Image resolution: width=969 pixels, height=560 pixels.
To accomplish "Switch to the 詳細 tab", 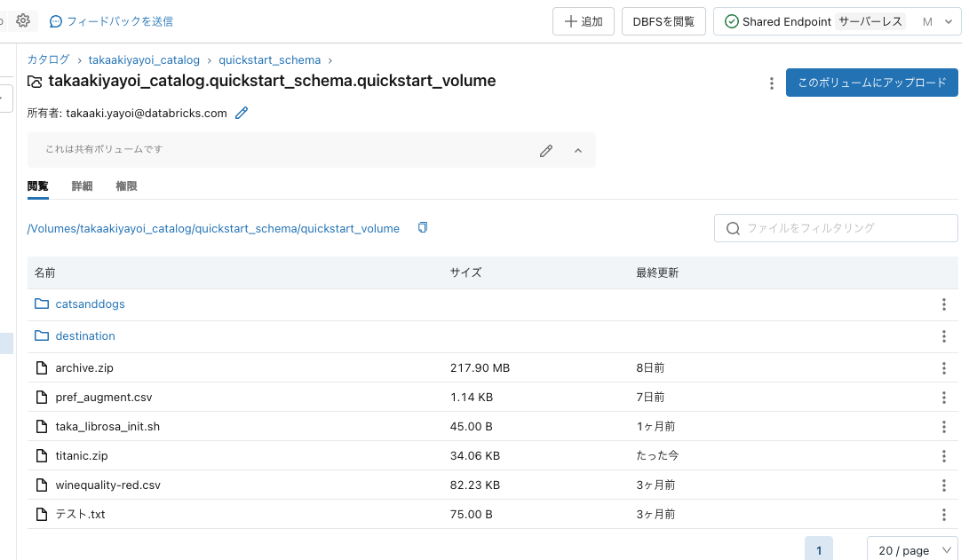I will (x=81, y=185).
